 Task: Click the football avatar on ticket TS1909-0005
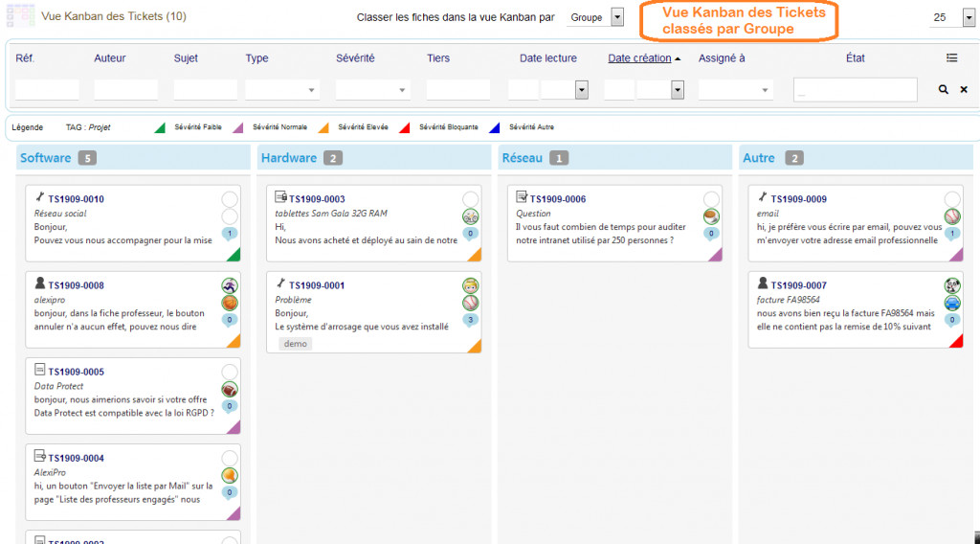pyautogui.click(x=230, y=390)
